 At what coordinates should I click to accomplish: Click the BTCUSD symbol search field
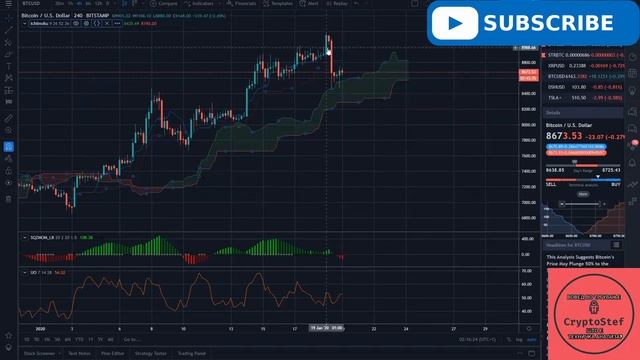click(31, 3)
